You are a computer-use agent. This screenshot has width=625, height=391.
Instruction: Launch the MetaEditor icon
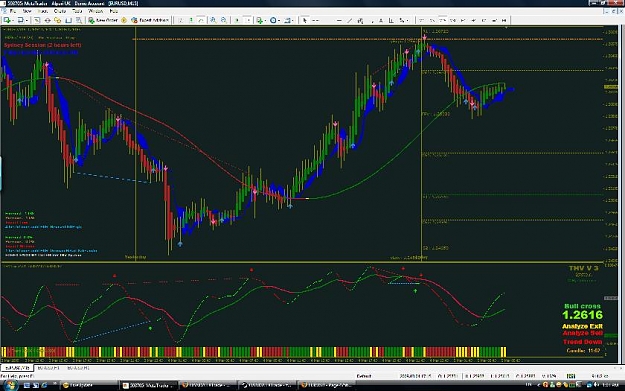124,20
